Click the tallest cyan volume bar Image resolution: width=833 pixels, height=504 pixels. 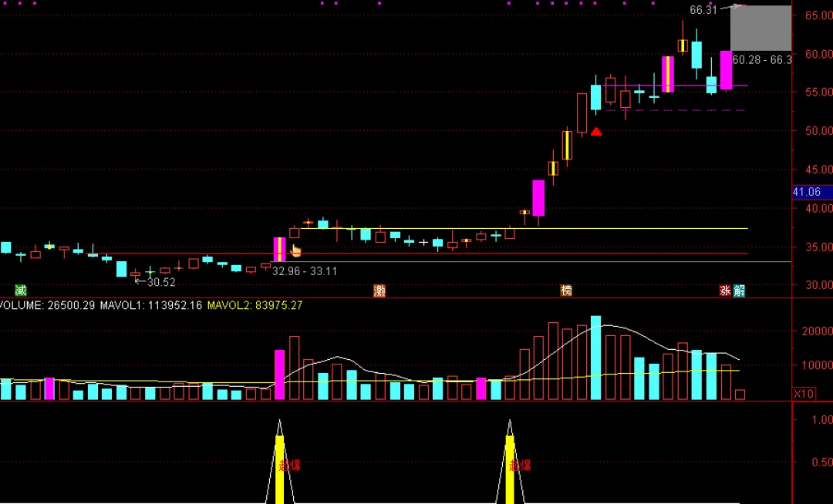596,358
